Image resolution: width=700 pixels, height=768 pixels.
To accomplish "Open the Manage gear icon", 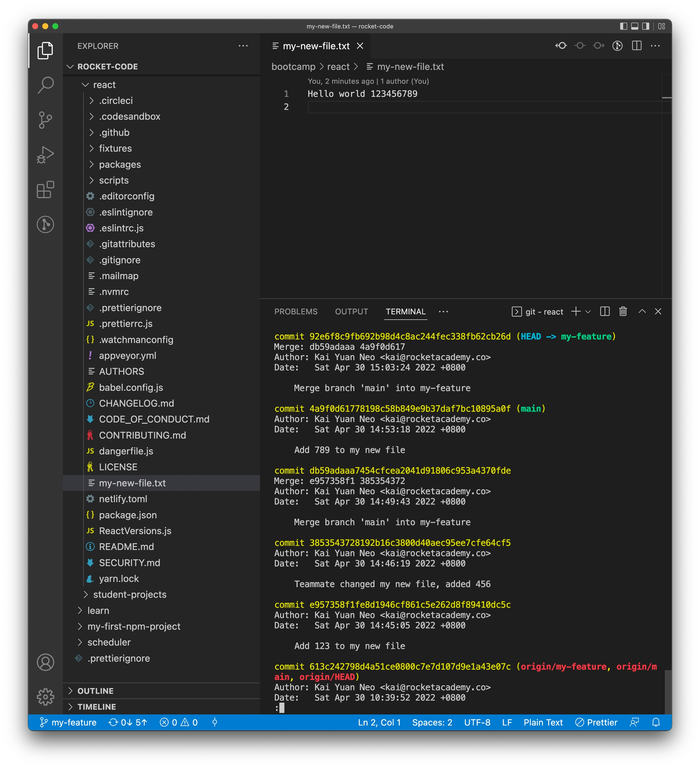I will pyautogui.click(x=45, y=697).
